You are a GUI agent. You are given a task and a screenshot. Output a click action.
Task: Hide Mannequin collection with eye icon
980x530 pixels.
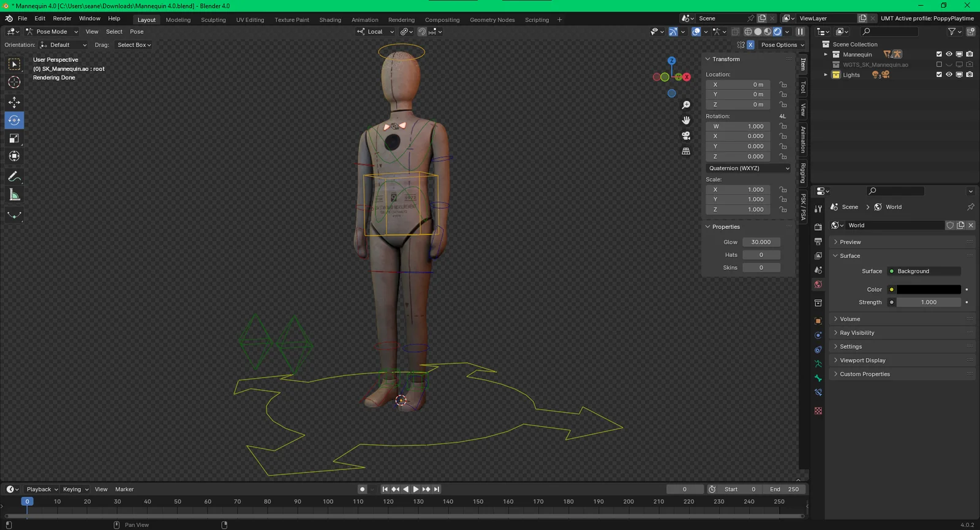(x=949, y=54)
